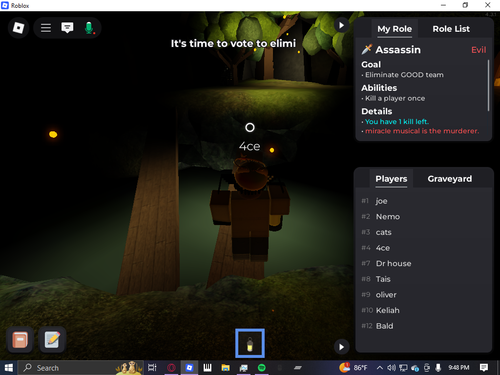The width and height of the screenshot is (500, 375).
Task: Select the Assassin role knife icon
Action: tap(366, 50)
